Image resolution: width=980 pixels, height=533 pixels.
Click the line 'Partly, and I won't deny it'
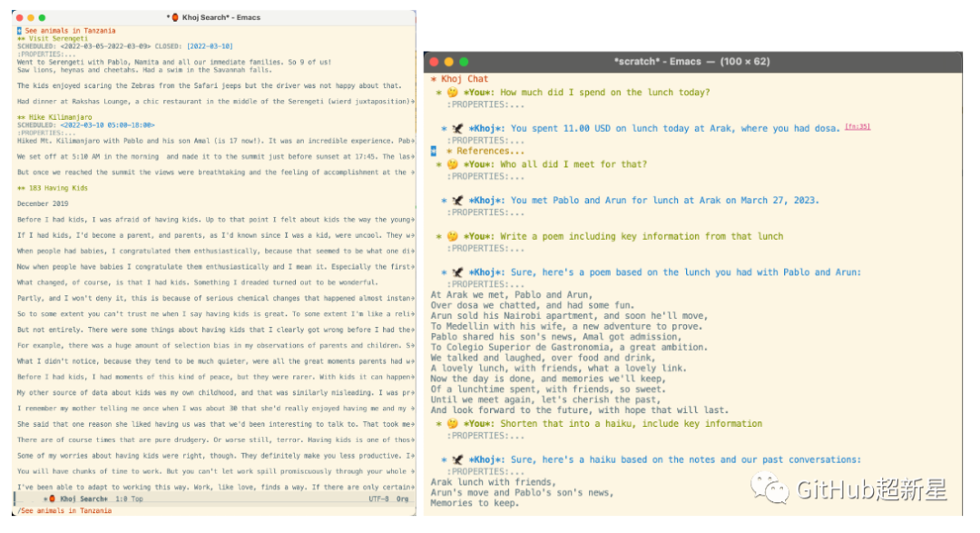[x=216, y=299]
